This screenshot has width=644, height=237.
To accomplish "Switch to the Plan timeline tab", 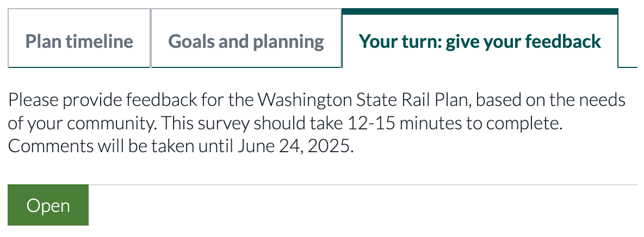I will 79,41.
